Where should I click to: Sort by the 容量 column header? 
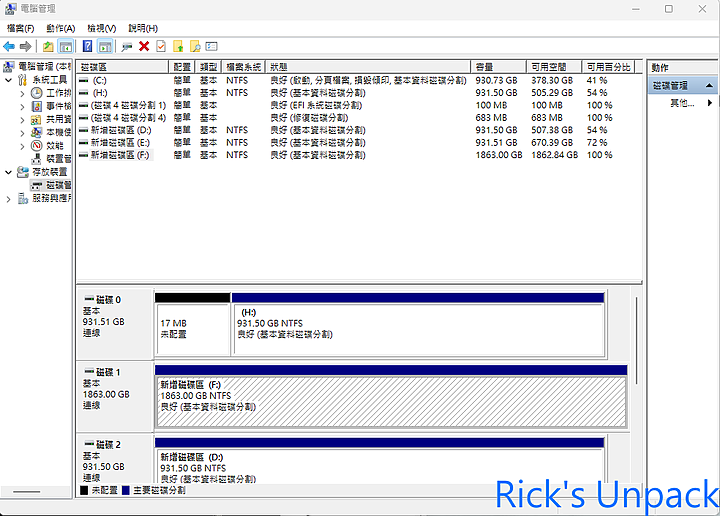coord(499,67)
